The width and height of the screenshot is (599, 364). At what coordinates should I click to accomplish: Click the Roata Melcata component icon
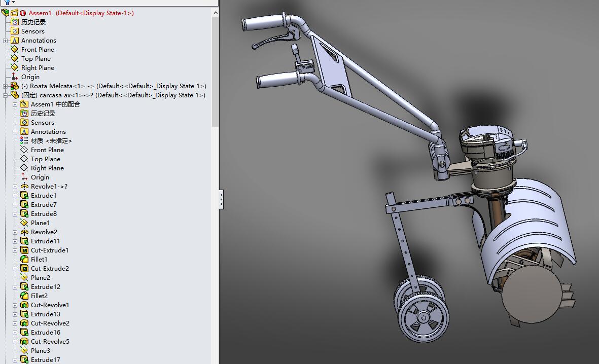tap(15, 86)
